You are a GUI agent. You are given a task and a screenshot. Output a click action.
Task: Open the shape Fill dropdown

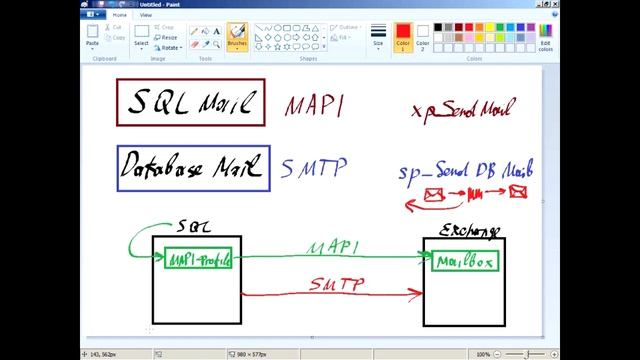340,38
